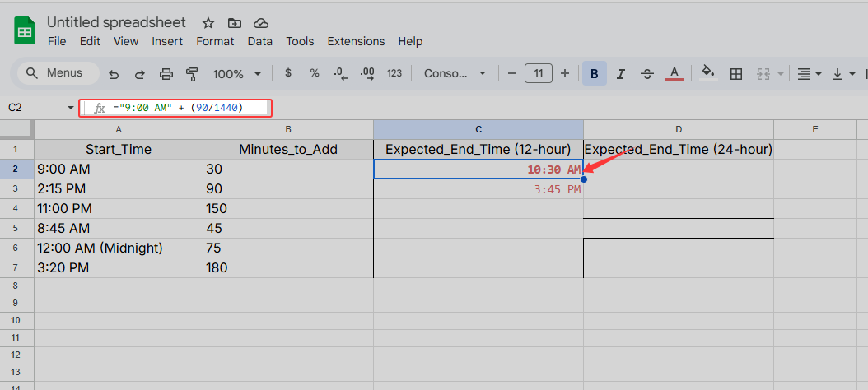868x390 pixels.
Task: Open the cell borders tool
Action: pos(737,74)
